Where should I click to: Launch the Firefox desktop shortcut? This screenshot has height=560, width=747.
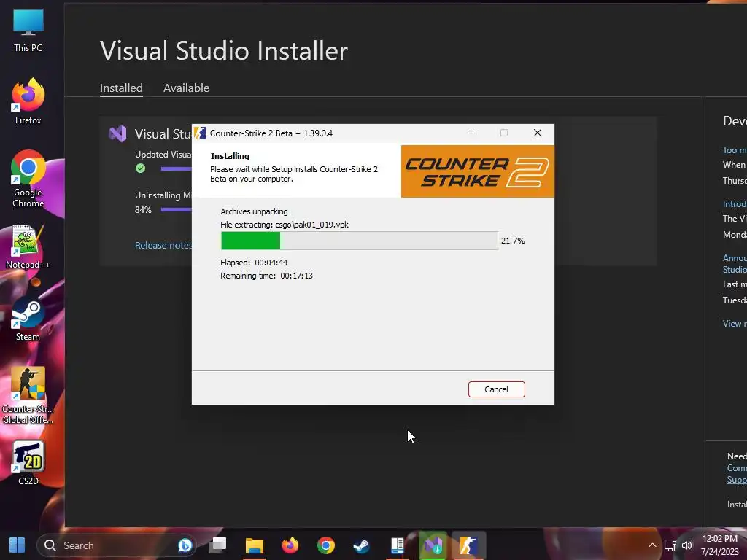pos(28,101)
